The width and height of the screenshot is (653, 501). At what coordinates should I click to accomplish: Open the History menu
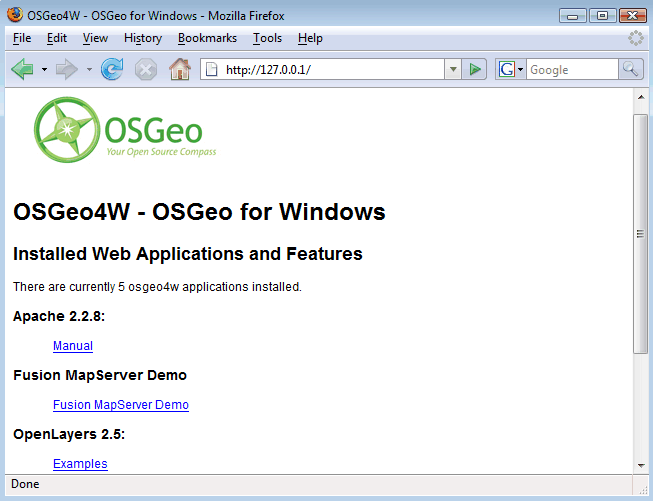[x=143, y=38]
